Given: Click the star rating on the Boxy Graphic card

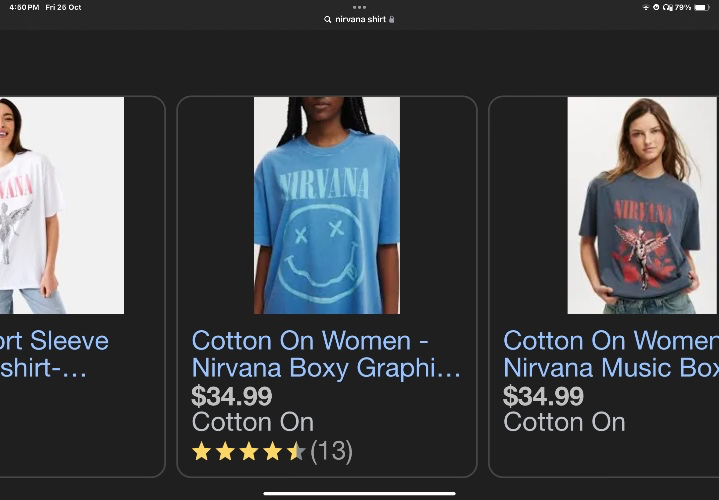Looking at the screenshot, I should pos(249,451).
